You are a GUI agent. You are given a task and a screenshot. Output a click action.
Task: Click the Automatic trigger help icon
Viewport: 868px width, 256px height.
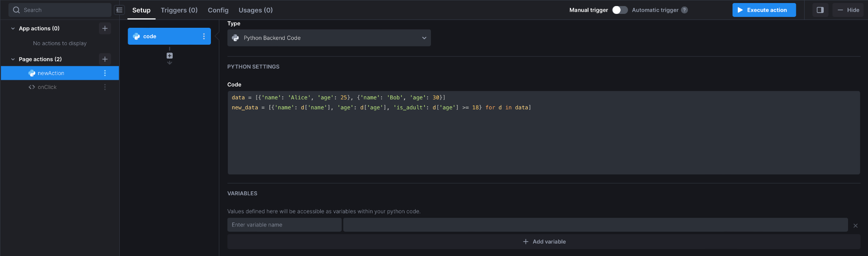684,10
